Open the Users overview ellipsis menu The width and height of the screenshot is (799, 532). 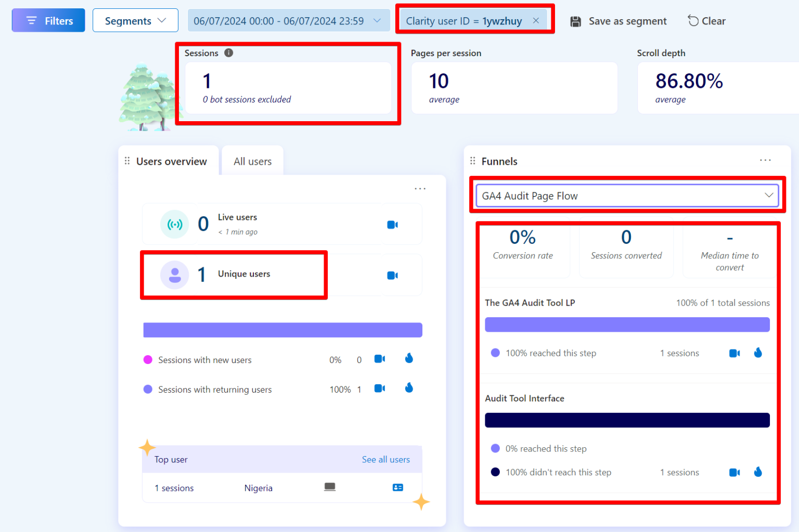tap(420, 188)
